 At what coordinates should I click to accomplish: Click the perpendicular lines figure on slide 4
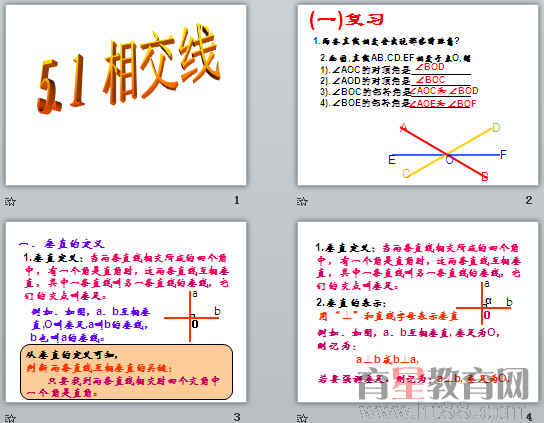pyautogui.click(x=484, y=303)
